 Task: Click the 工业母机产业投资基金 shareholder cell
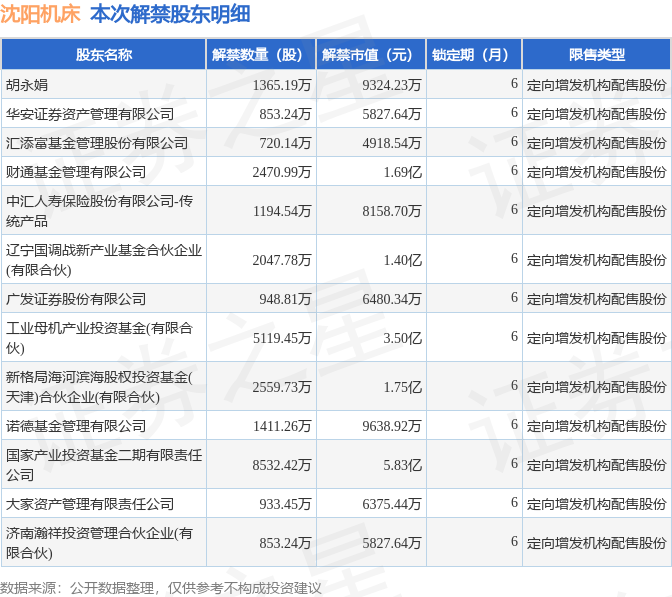(99, 337)
